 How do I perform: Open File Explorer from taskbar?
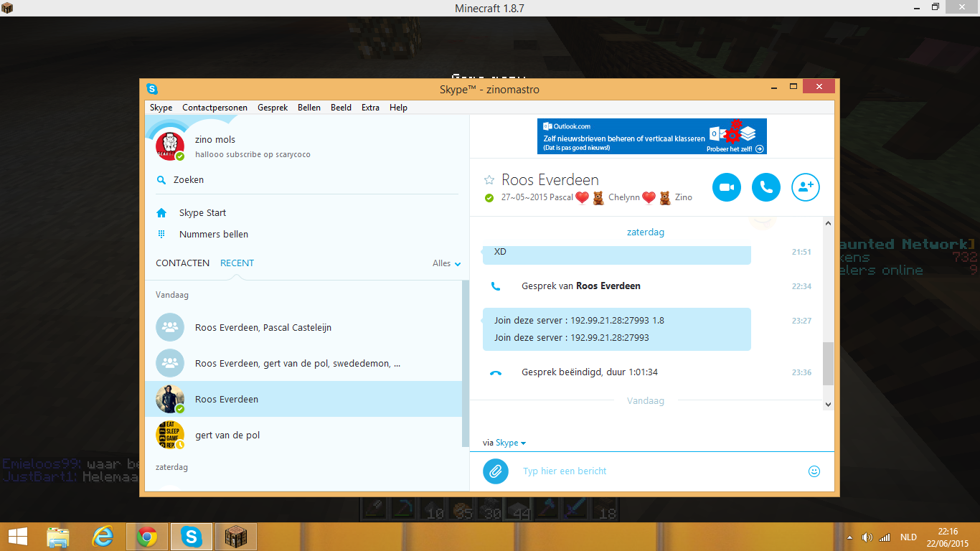pos(58,537)
